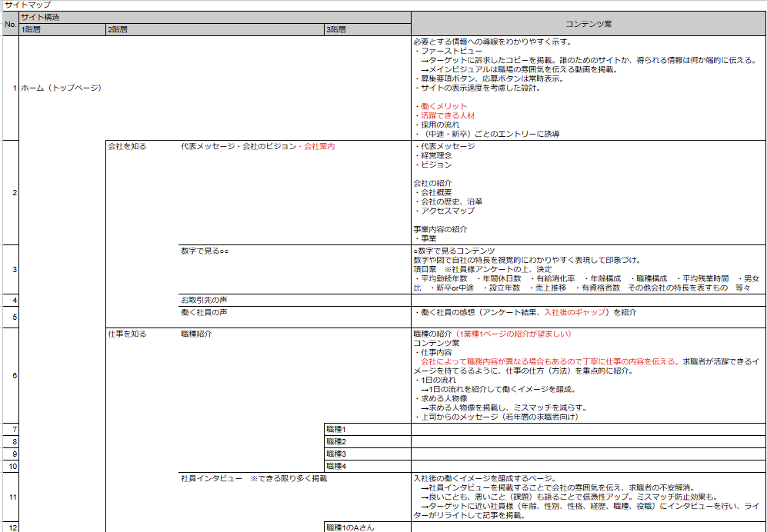
Task: Select the content cell listing 経営理念
Action: (589, 193)
